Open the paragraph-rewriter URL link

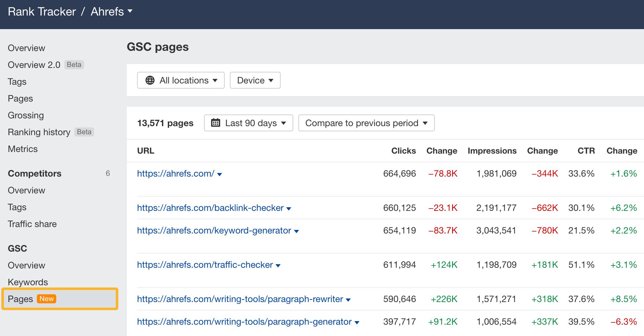tap(240, 299)
